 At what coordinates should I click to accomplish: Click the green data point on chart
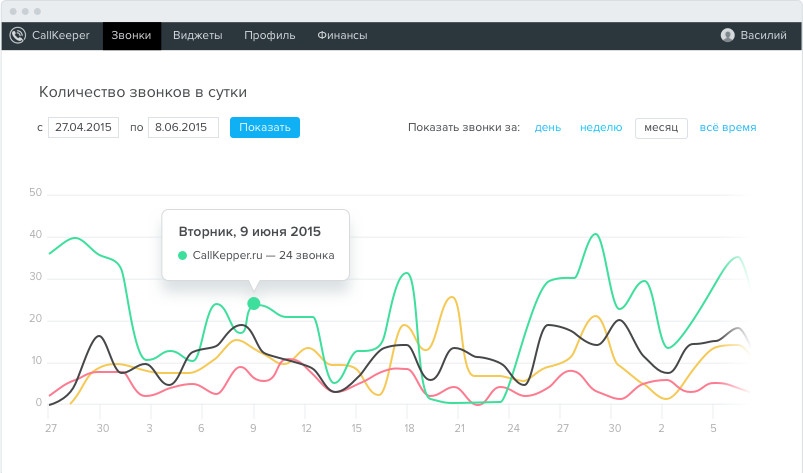click(x=253, y=303)
